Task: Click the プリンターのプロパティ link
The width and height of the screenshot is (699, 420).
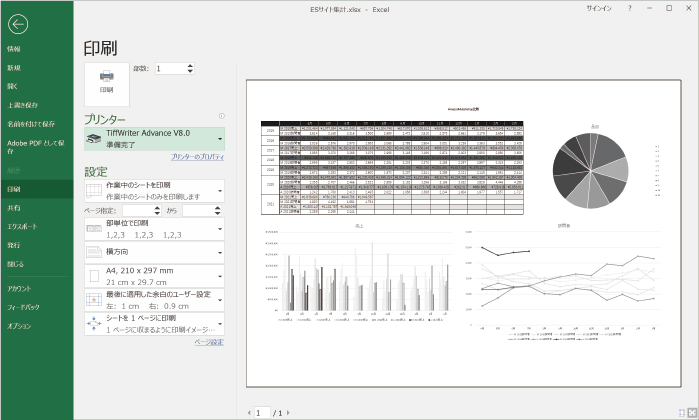Action: tap(196, 157)
